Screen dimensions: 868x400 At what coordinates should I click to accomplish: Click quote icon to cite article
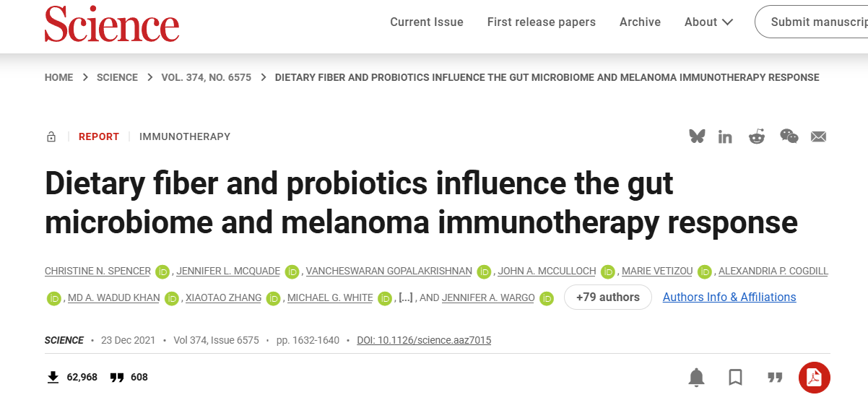(x=775, y=377)
